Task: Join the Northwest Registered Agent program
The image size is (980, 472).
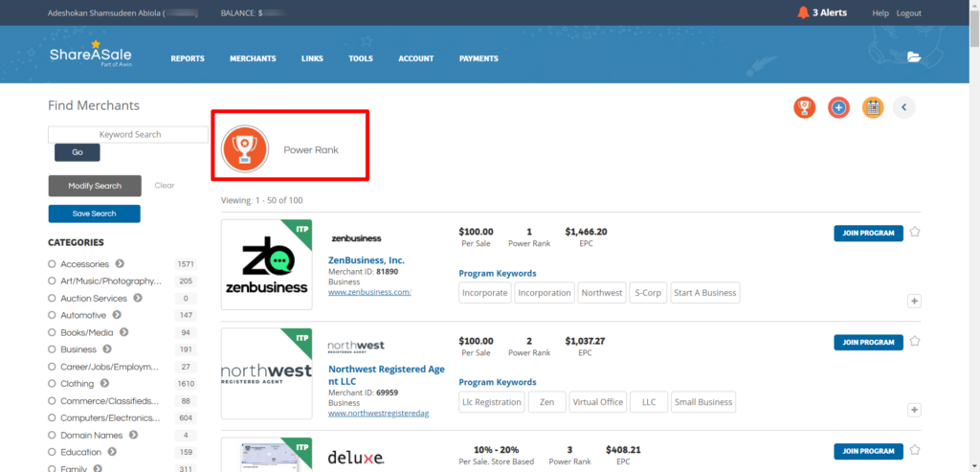Action: [x=868, y=342]
